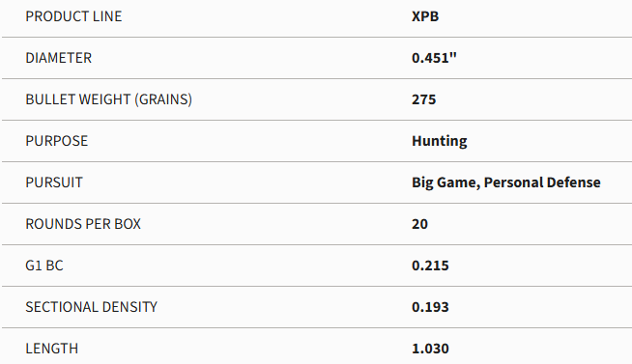
Task: Click the Hunting purpose value
Action: click(440, 141)
